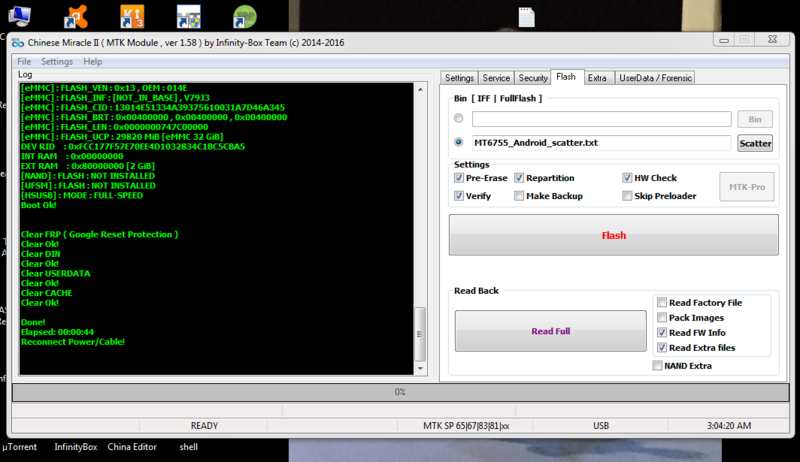Click the empty Bin file path field

[x=602, y=119]
